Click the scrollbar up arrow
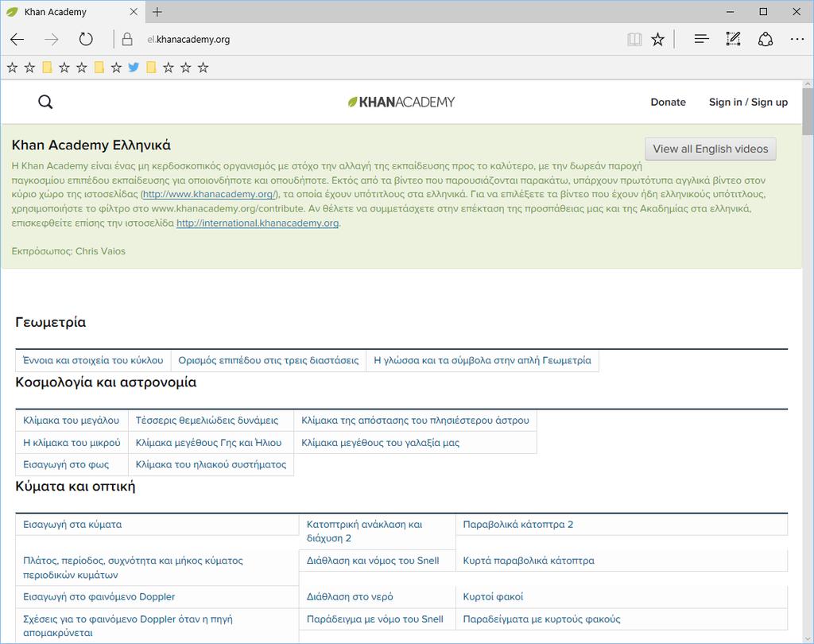 point(808,83)
